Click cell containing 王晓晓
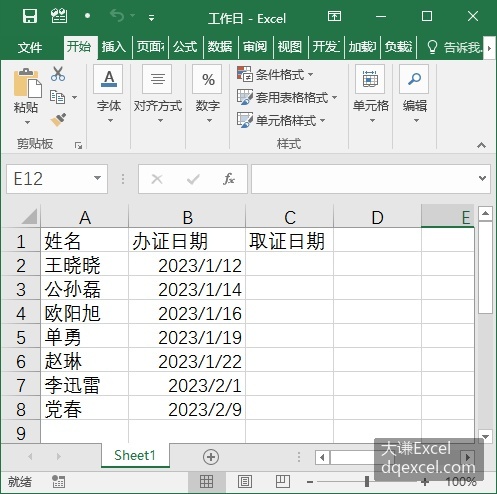The image size is (497, 494). point(84,265)
